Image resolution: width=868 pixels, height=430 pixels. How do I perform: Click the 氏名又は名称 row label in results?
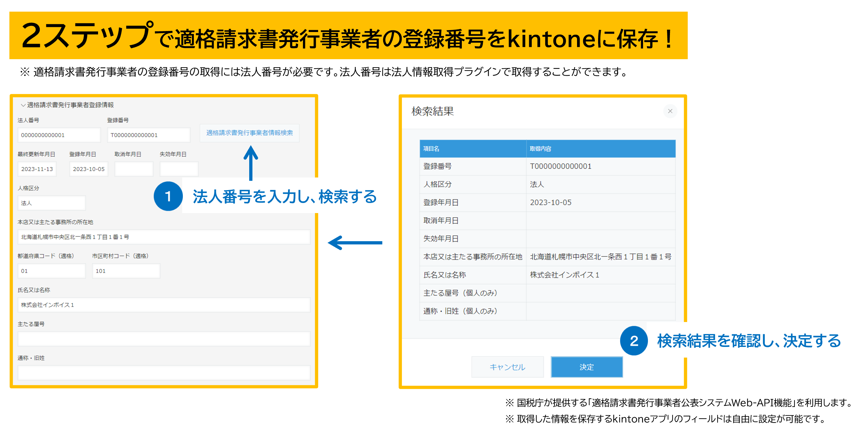(x=444, y=275)
